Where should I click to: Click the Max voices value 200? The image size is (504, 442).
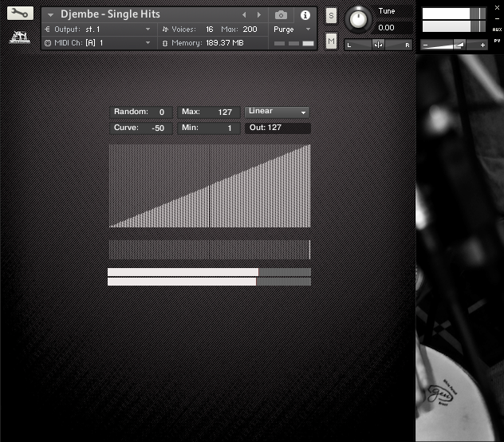pos(250,30)
